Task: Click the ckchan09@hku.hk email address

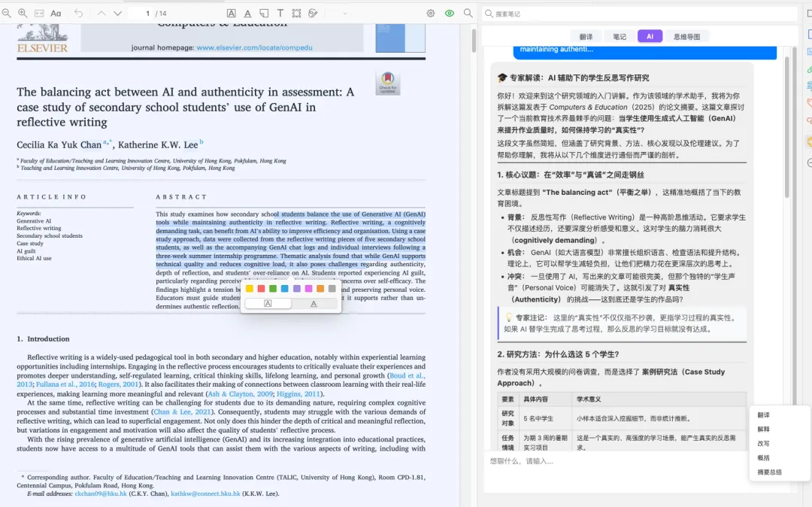Action: [x=101, y=493]
